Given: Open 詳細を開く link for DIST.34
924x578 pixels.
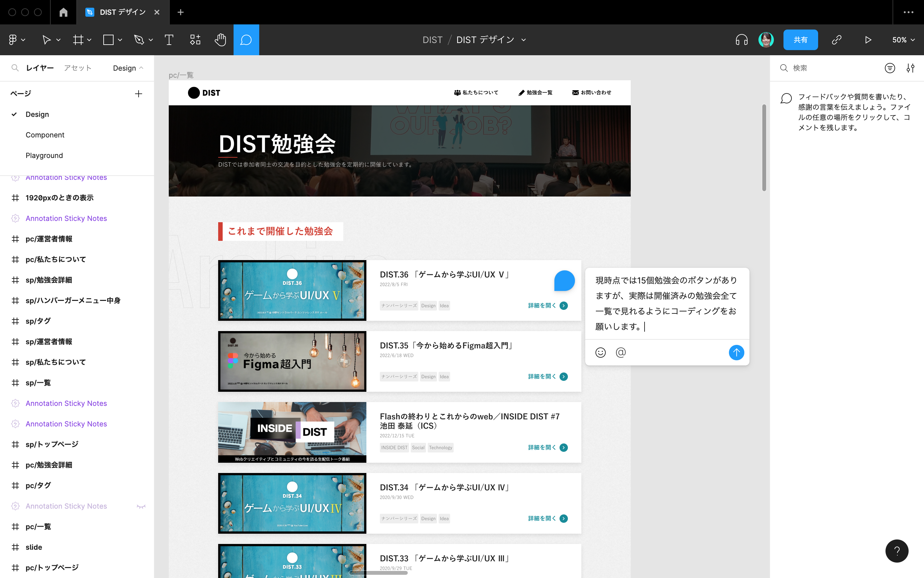Looking at the screenshot, I should pyautogui.click(x=548, y=518).
